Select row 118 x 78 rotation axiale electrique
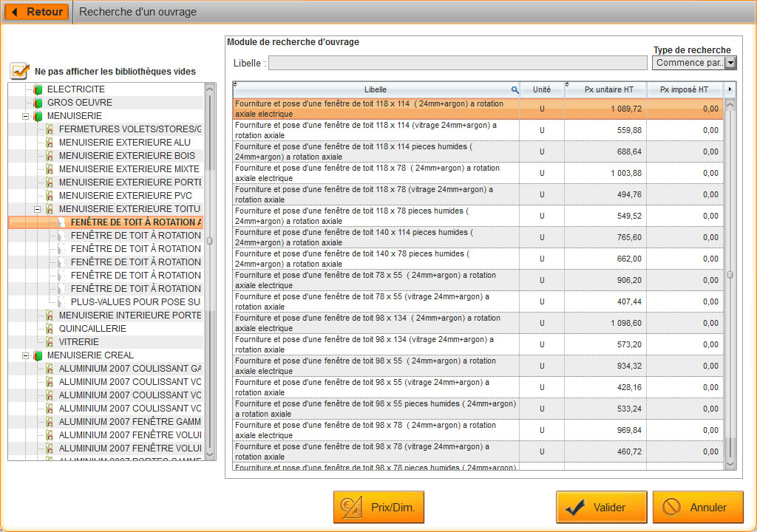Screen dimensions: 757x532 [x=478, y=173]
